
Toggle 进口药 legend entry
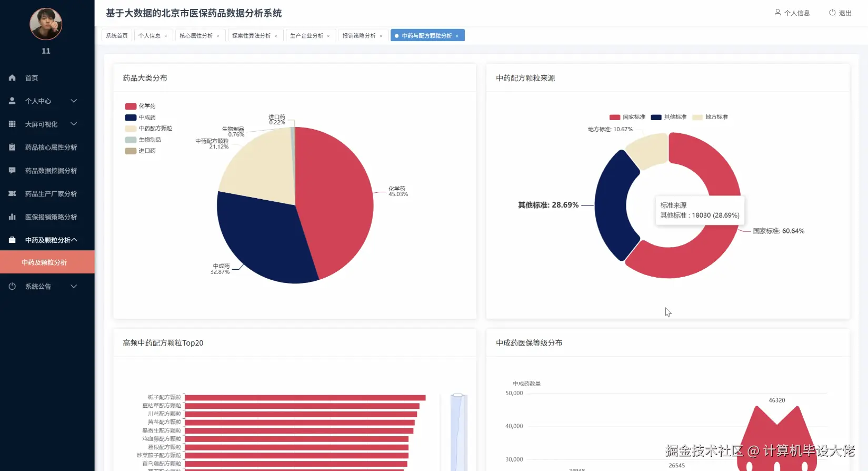(140, 151)
